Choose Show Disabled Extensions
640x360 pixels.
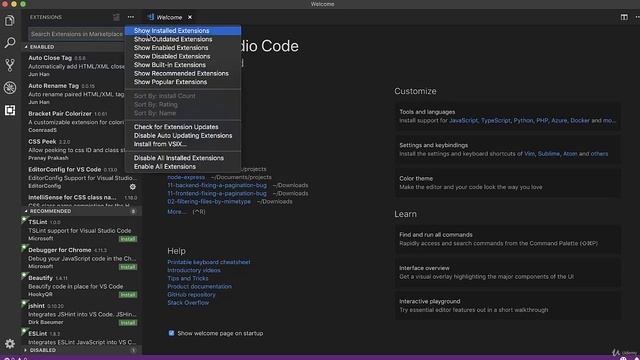coord(183,56)
